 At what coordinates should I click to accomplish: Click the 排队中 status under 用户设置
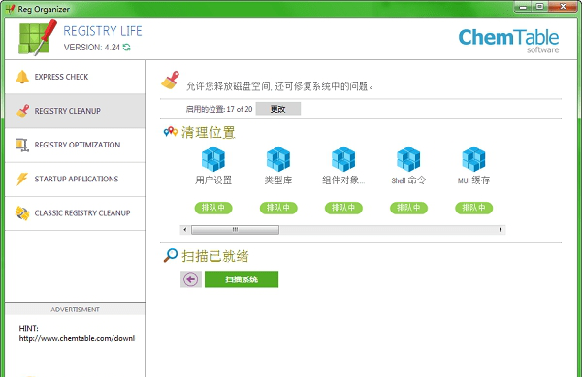click(x=213, y=208)
